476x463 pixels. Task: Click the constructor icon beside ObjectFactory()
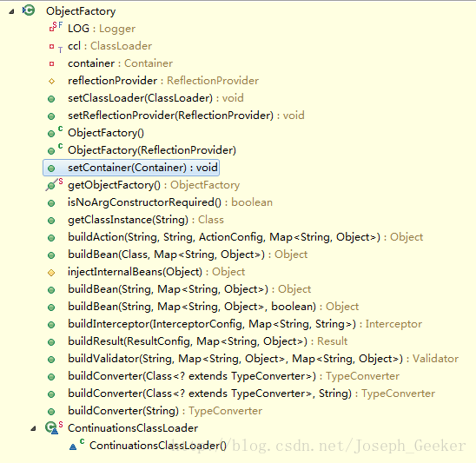click(56, 132)
